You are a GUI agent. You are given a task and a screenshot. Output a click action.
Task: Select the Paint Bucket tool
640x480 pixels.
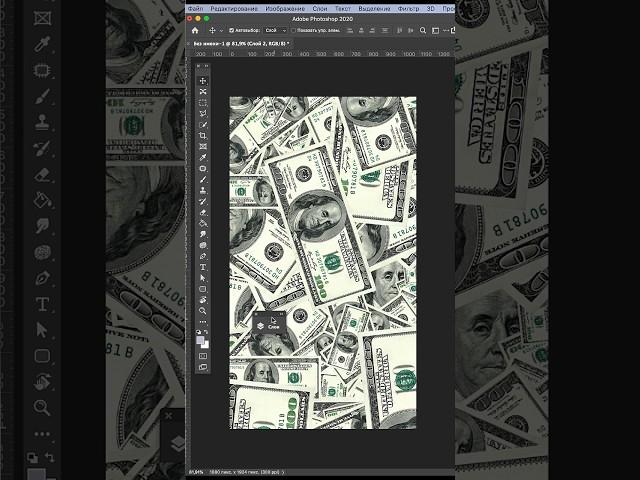pyautogui.click(x=203, y=224)
